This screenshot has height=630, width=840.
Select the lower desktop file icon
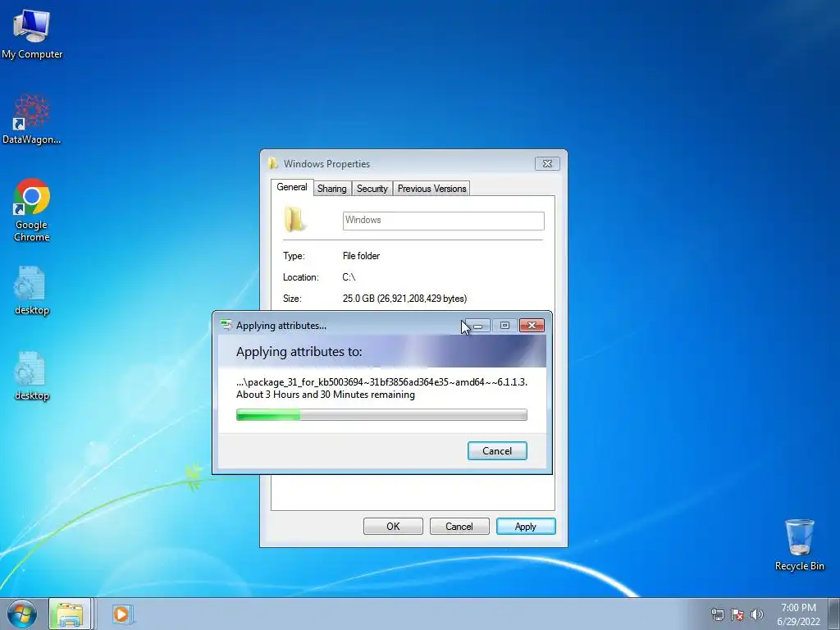pos(32,376)
